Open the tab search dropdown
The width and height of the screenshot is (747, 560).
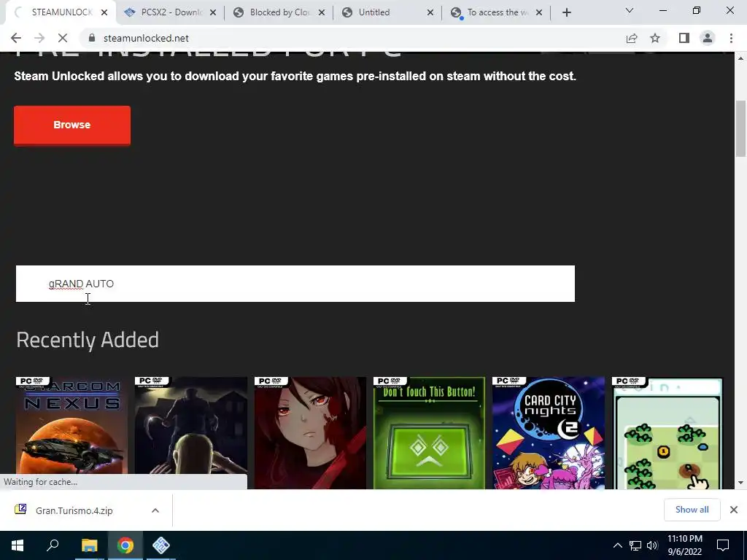(x=630, y=10)
